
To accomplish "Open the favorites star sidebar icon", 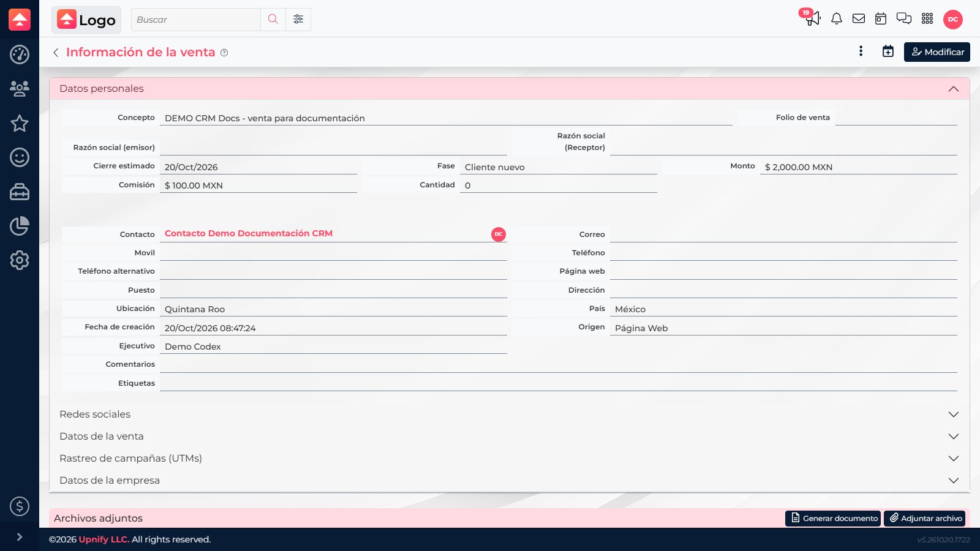I will (20, 123).
